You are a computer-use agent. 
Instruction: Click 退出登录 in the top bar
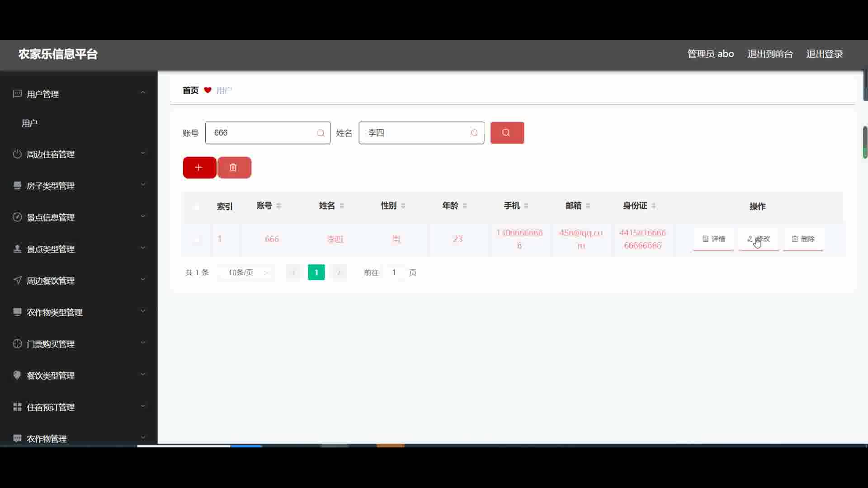(x=824, y=54)
